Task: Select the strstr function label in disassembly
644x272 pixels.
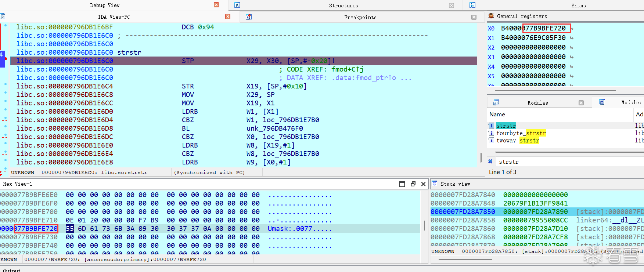Action: (x=129, y=52)
